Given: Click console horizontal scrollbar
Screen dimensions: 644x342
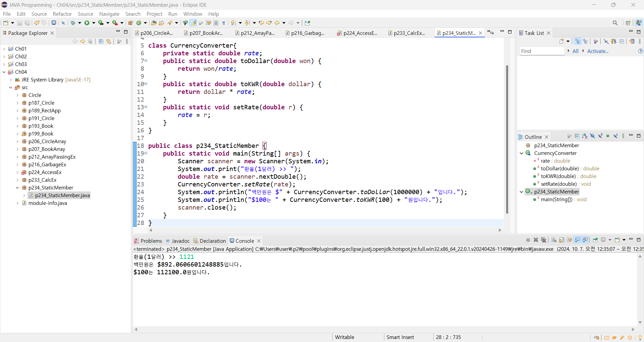Looking at the screenshot, I should (x=384, y=329).
